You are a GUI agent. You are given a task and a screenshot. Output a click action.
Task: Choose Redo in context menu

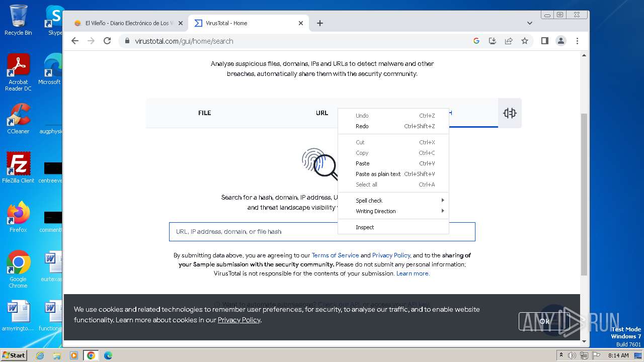pyautogui.click(x=393, y=126)
